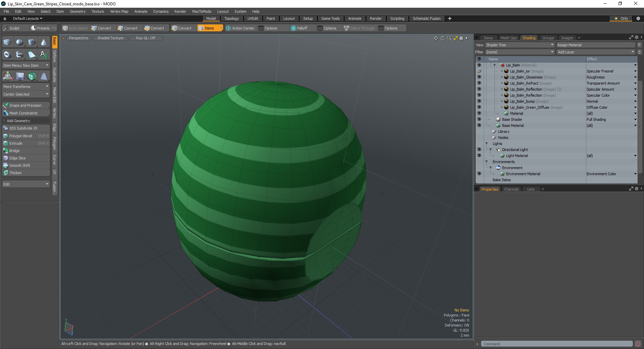Image resolution: width=644 pixels, height=349 pixels.
Task: Maximize the Shading panel
Action: click(x=631, y=38)
